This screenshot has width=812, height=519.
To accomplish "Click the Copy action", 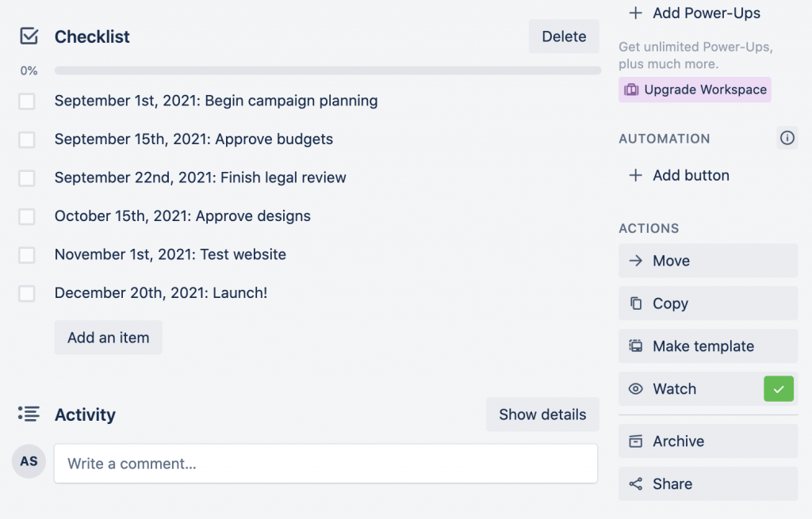I will pos(708,303).
